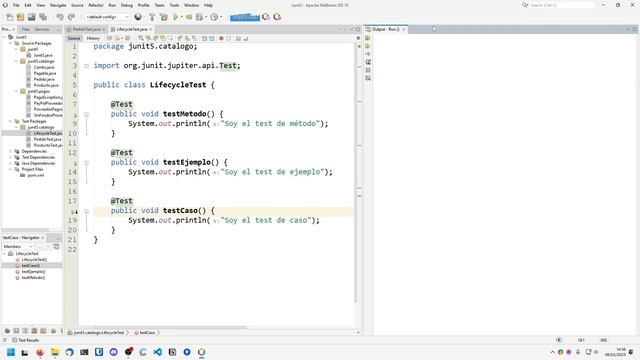Switch to the PedidoTest.java tab
The width and height of the screenshot is (640, 360).
tap(86, 29)
